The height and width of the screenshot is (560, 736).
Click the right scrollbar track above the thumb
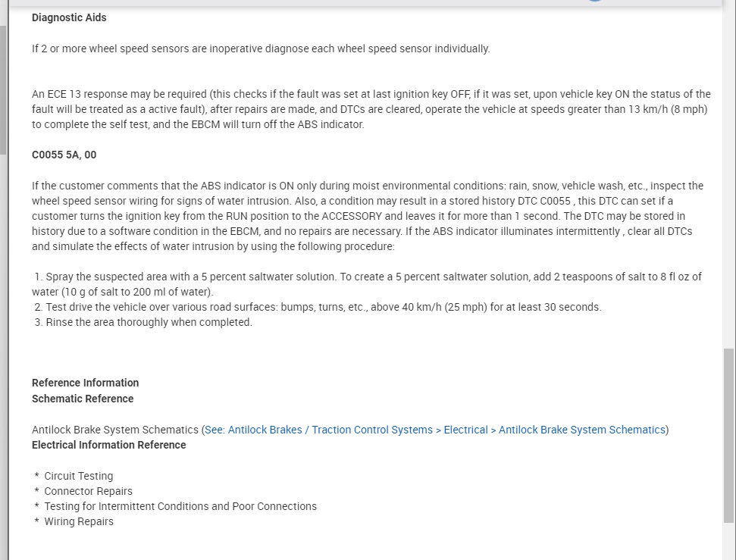[728, 189]
